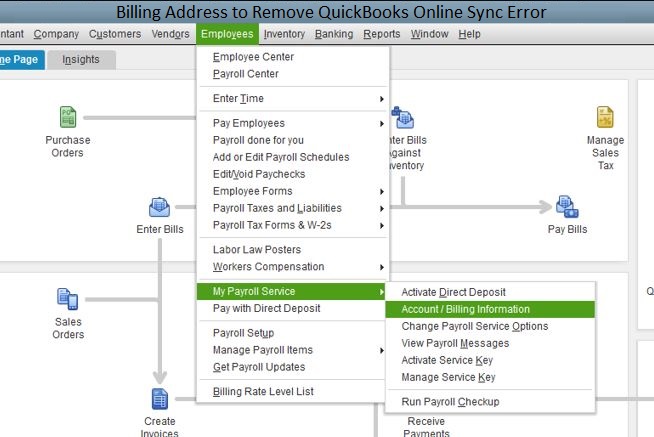Viewport: 654px width, 437px height.
Task: Open the Help menu
Action: point(469,34)
